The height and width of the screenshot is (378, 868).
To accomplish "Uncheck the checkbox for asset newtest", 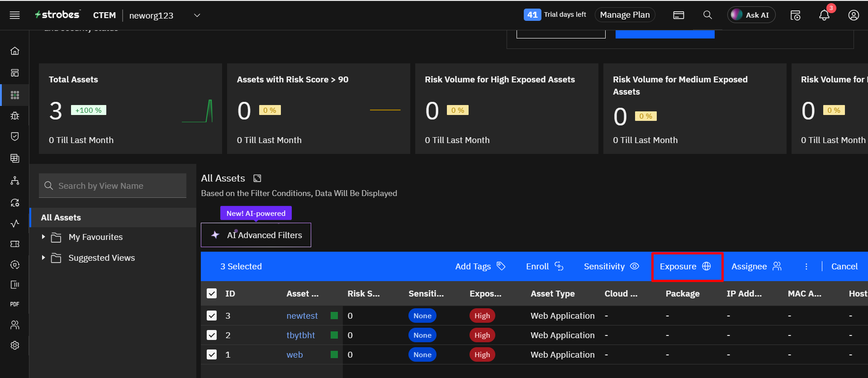I will coord(212,316).
